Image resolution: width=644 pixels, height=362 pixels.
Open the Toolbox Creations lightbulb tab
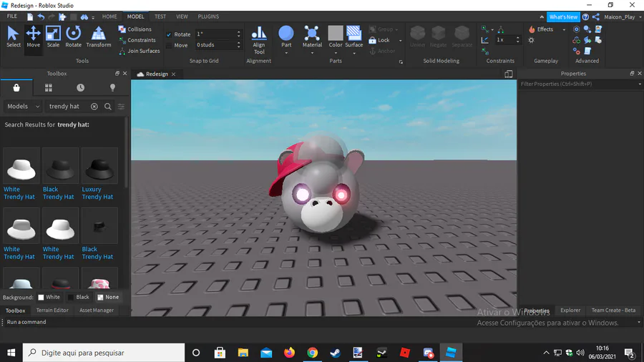[112, 87]
